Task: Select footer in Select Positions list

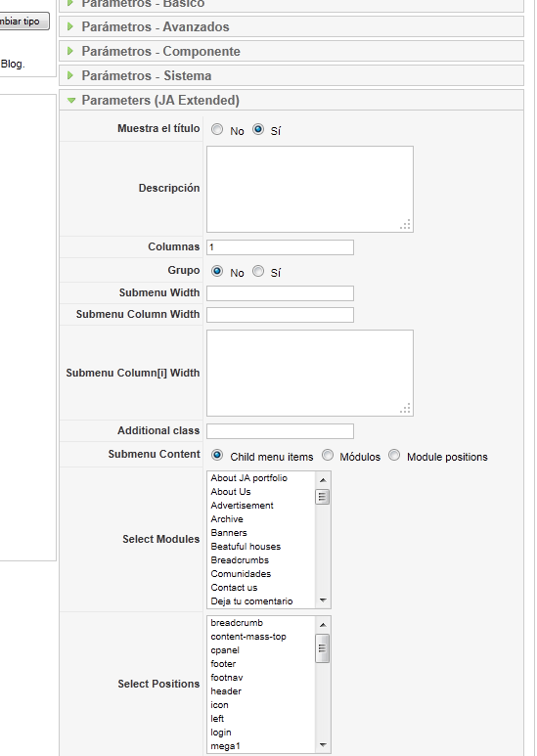Action: pos(223,664)
